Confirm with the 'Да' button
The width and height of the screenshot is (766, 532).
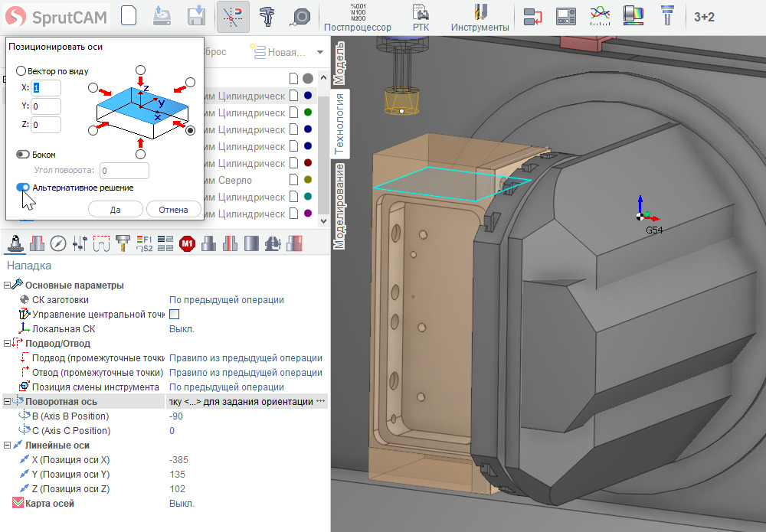(x=116, y=210)
